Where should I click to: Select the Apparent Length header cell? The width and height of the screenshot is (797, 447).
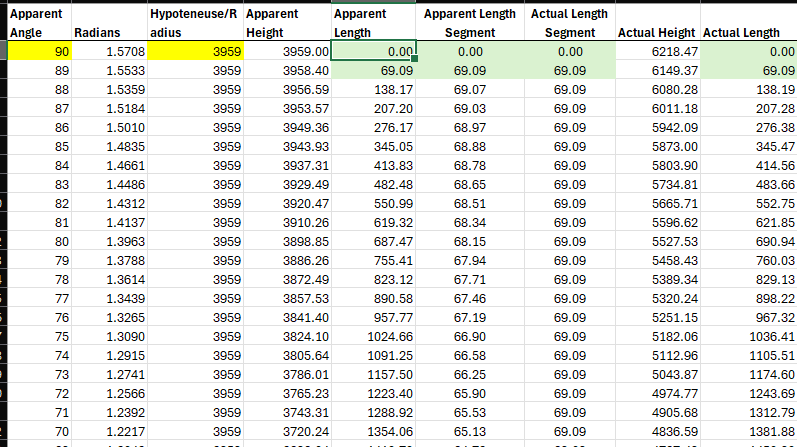pos(374,22)
